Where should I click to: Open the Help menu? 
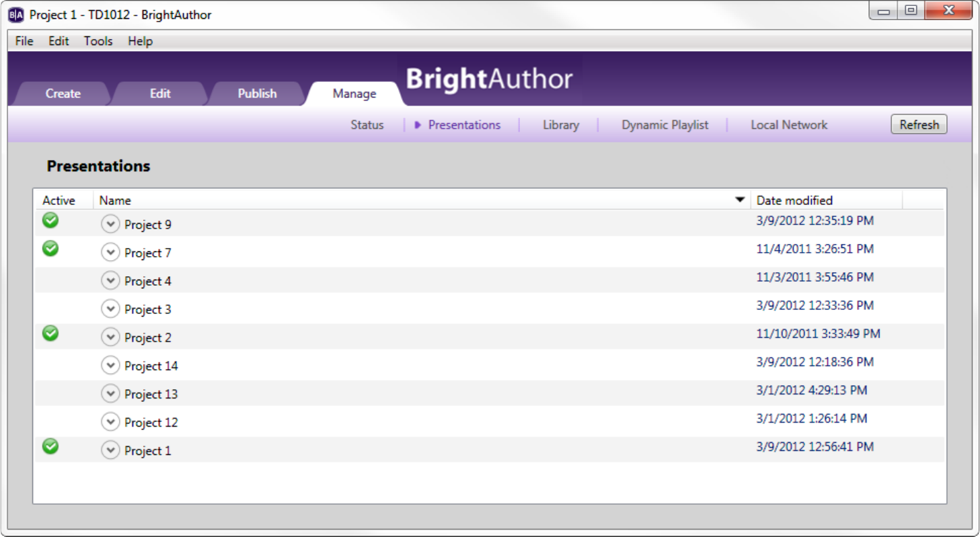coord(141,41)
